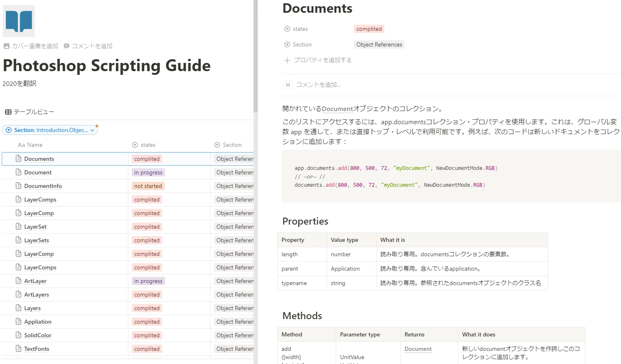Switch to the テーブルビュー view tab
Image resolution: width=621 pixels, height=364 pixels.
[30, 112]
